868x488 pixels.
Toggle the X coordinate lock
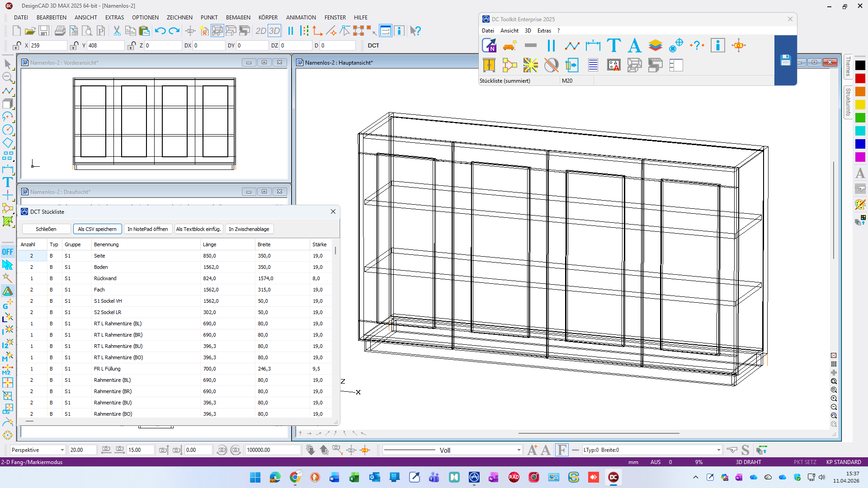pos(17,46)
